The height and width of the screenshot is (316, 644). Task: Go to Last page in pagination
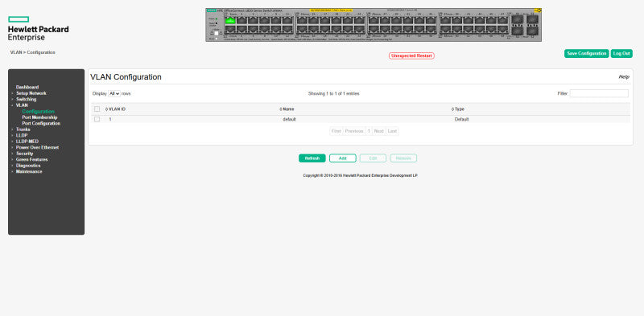coord(392,131)
